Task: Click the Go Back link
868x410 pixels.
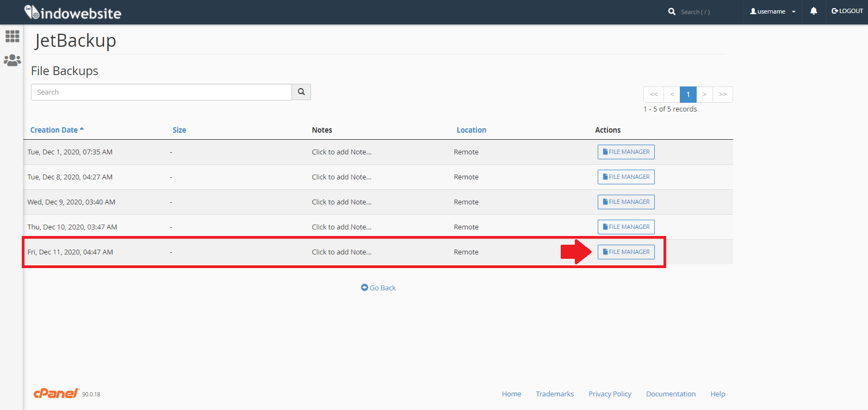Action: coord(379,288)
